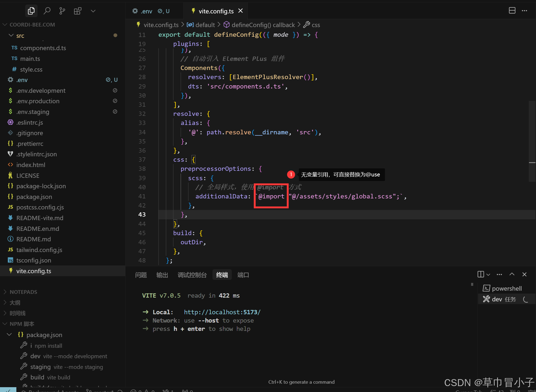Run the dev npm script
Screen dimensions: 536x392
(63, 356)
